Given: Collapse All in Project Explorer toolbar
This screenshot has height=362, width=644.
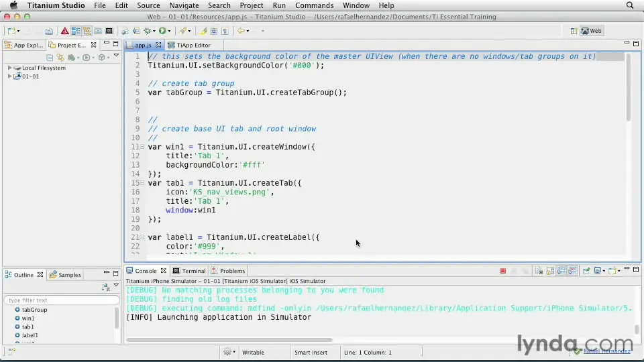Looking at the screenshot, I should [50, 58].
